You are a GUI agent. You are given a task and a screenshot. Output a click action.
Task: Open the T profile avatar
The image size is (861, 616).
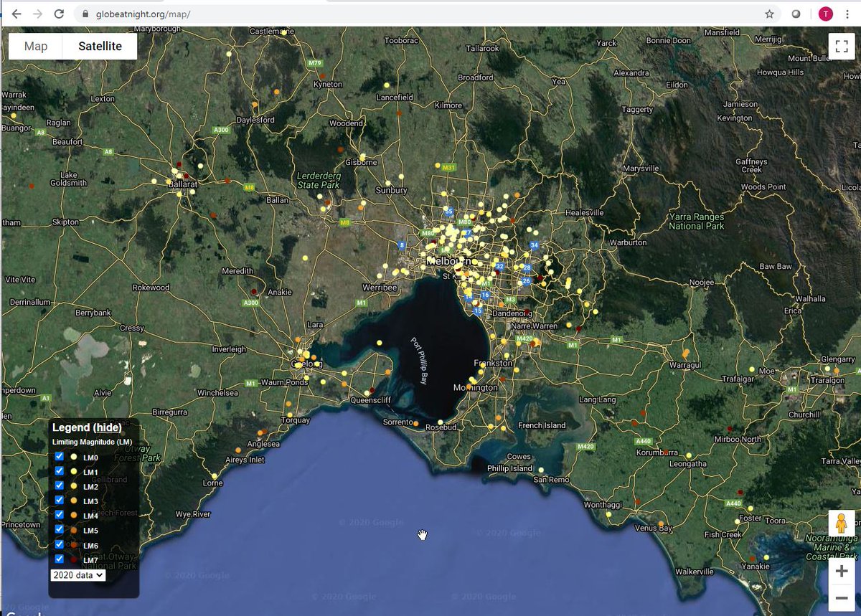pyautogui.click(x=826, y=14)
